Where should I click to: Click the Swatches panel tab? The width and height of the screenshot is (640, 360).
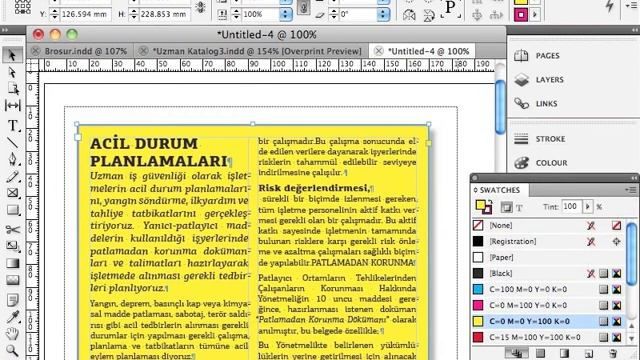(499, 190)
